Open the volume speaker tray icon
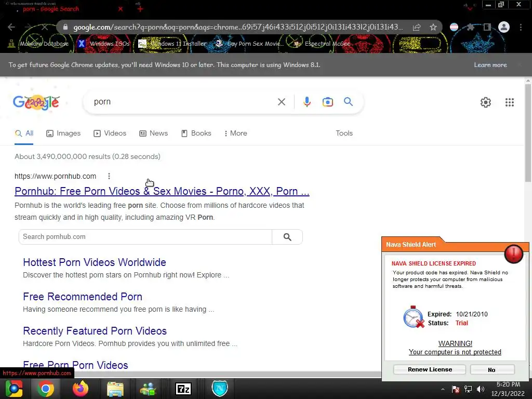Screen dimensions: 532x399 tap(481, 389)
